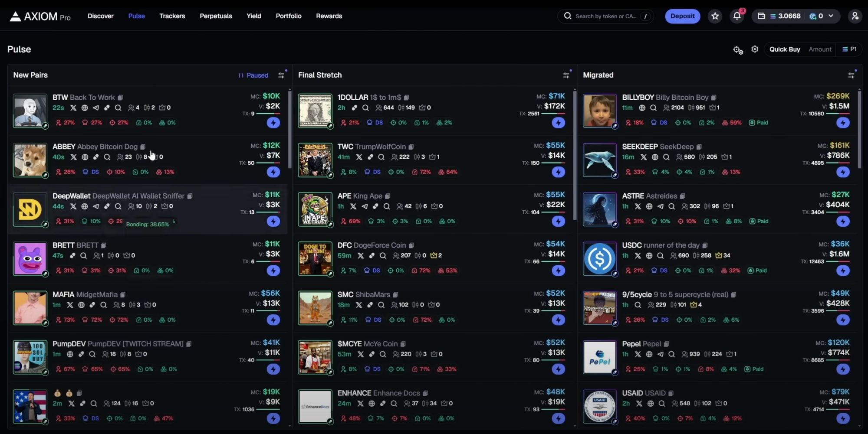868x434 pixels.
Task: Navigate to the Portfolio tab
Action: (x=288, y=16)
